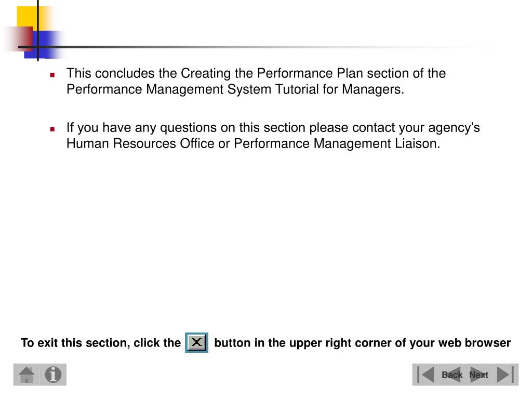Click 'upper right corner of your web browser' text
This screenshot has height=399, width=532.
[x=400, y=343]
